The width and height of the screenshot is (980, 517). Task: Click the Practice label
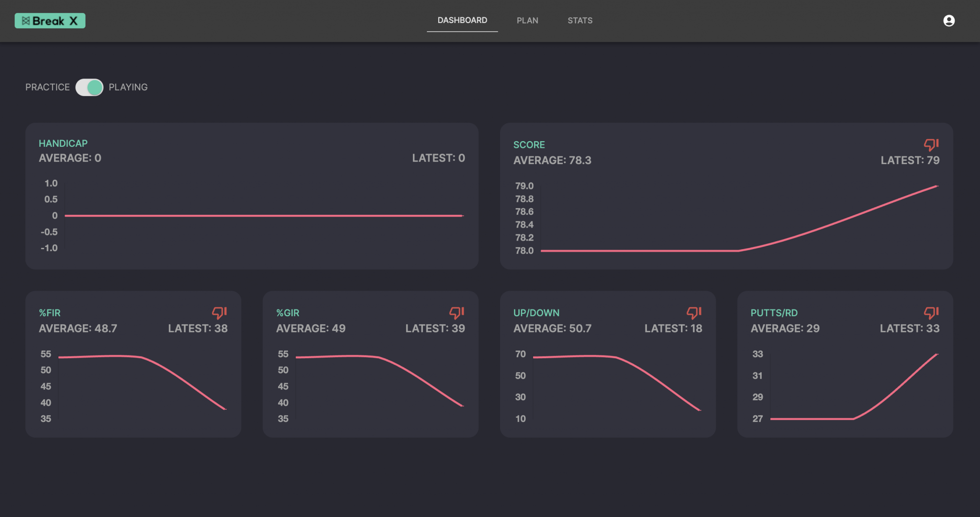click(47, 87)
